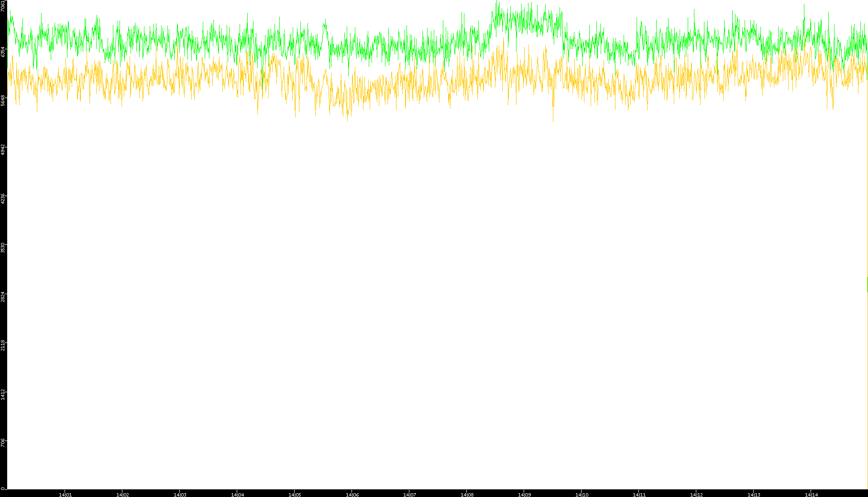Select the 14:13 time axis label
868x497 pixels.
point(754,495)
